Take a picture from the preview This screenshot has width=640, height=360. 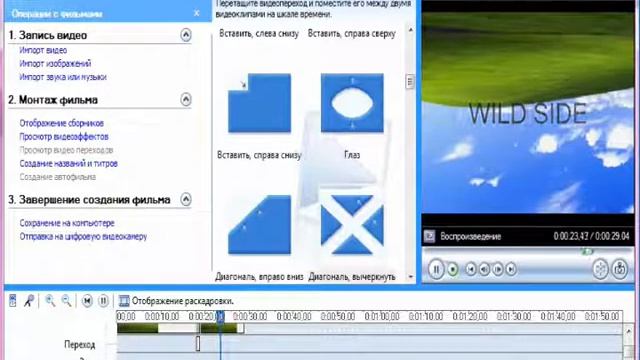(620, 269)
